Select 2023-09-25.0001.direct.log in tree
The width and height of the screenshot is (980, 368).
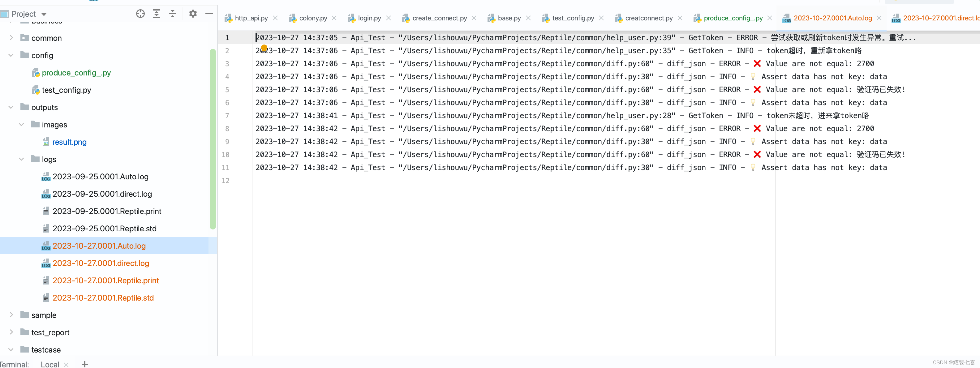point(102,194)
